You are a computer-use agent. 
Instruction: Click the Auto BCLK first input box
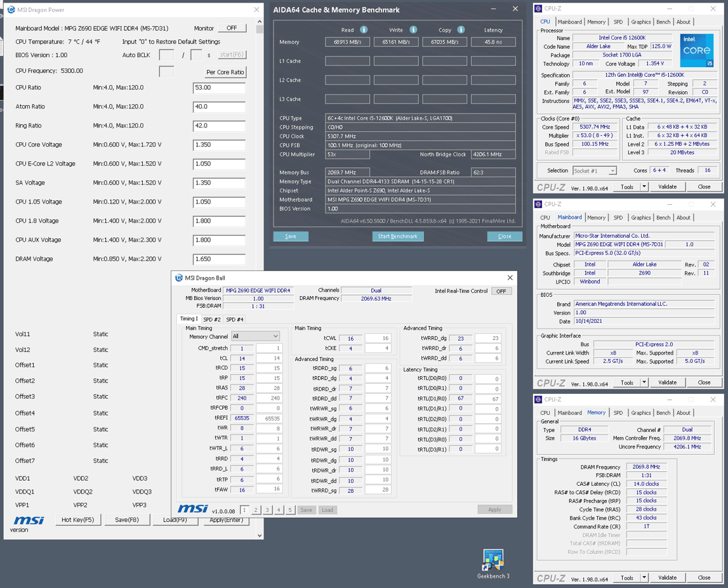(x=166, y=55)
